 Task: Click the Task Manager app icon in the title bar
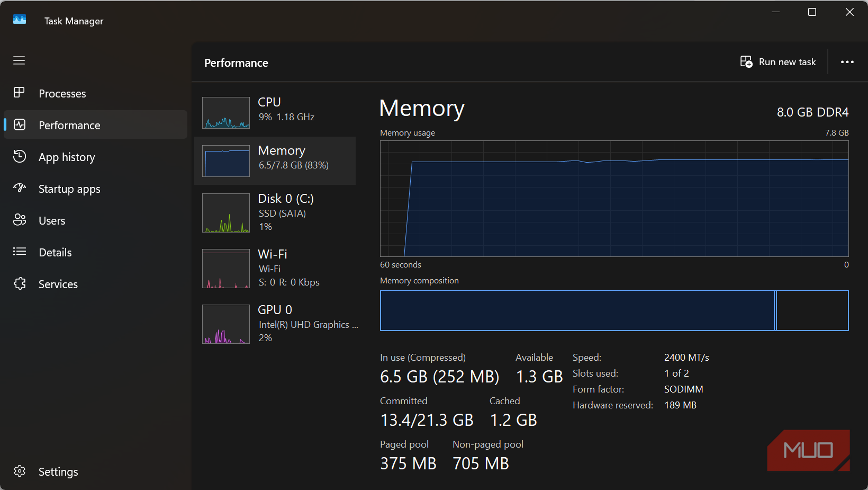pos(20,20)
